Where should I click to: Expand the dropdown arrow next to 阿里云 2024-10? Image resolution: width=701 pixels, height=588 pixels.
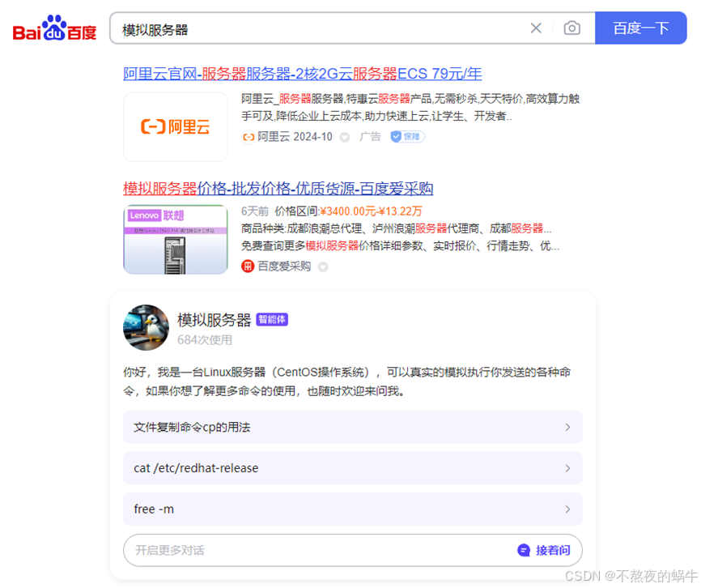pyautogui.click(x=344, y=137)
